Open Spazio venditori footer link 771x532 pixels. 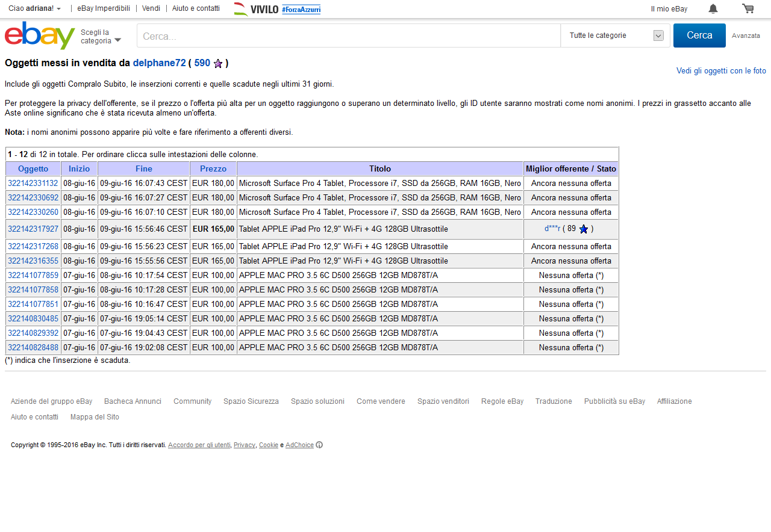[443, 401]
